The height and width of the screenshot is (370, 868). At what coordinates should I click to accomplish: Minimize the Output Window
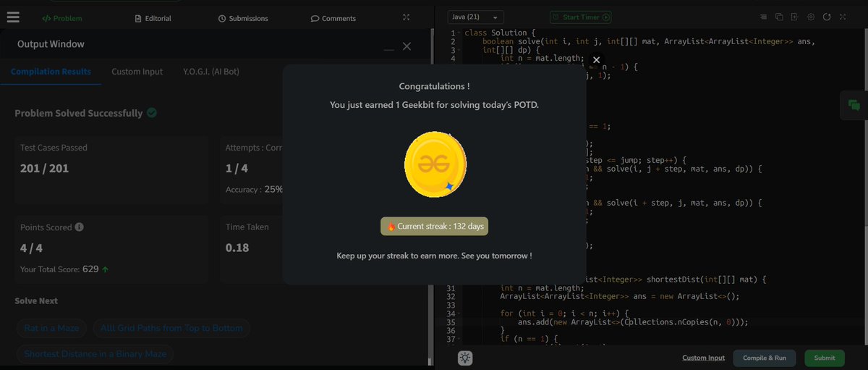click(x=389, y=49)
